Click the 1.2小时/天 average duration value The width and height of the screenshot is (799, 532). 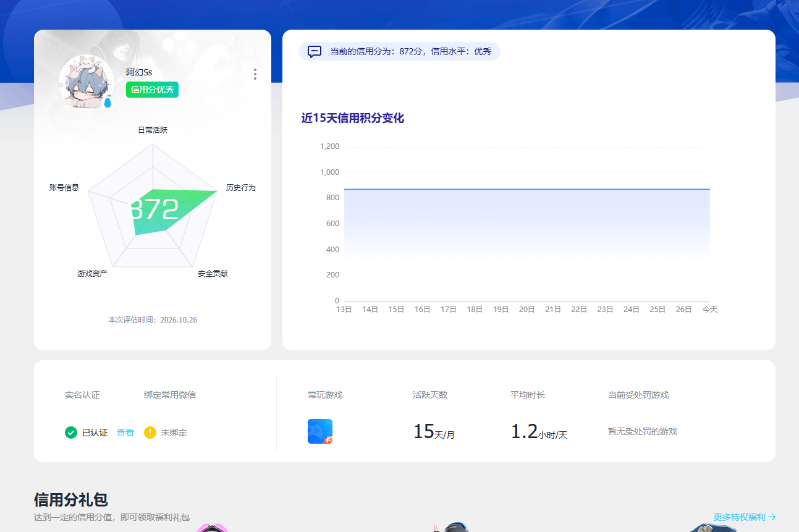[539, 431]
